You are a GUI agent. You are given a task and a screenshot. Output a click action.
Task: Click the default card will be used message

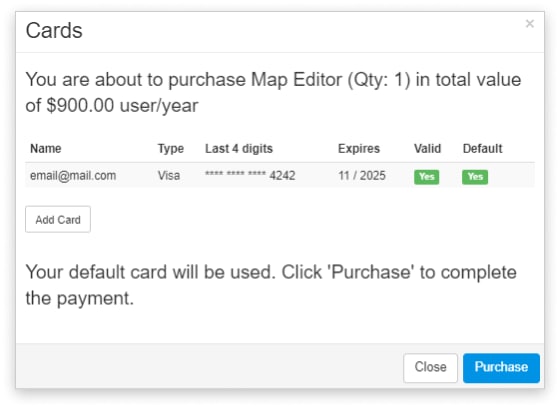[271, 285]
